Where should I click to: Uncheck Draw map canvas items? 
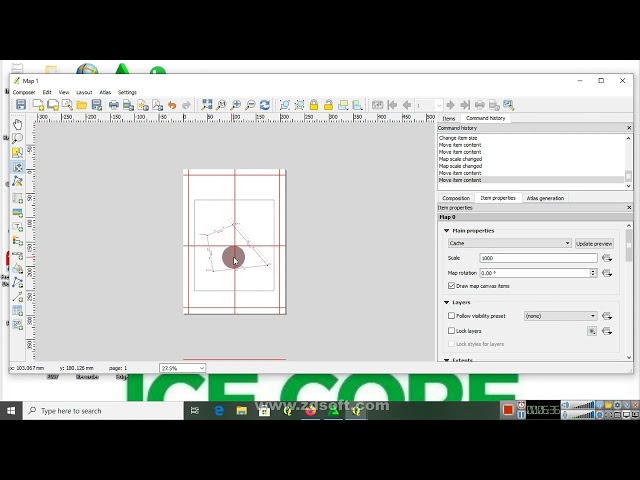pyautogui.click(x=451, y=286)
